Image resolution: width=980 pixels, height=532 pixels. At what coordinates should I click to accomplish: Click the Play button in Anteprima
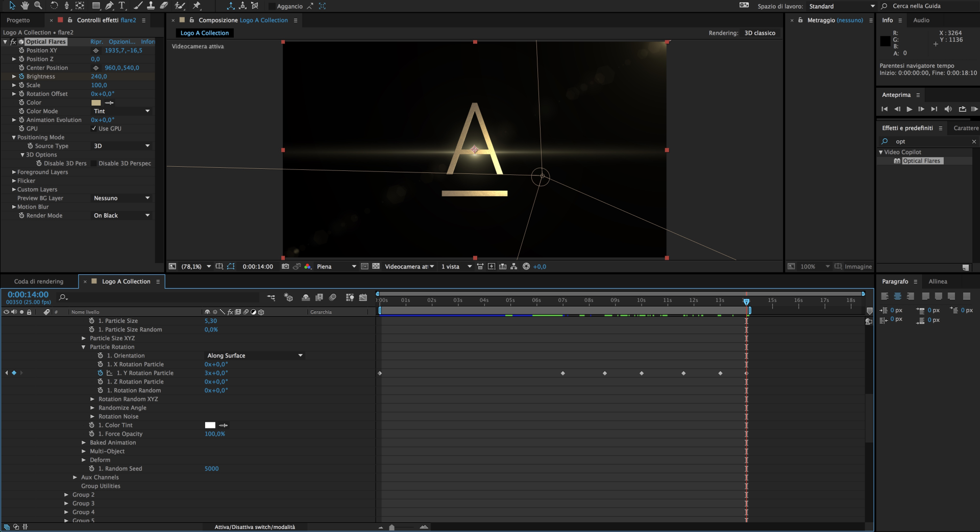pyautogui.click(x=909, y=109)
